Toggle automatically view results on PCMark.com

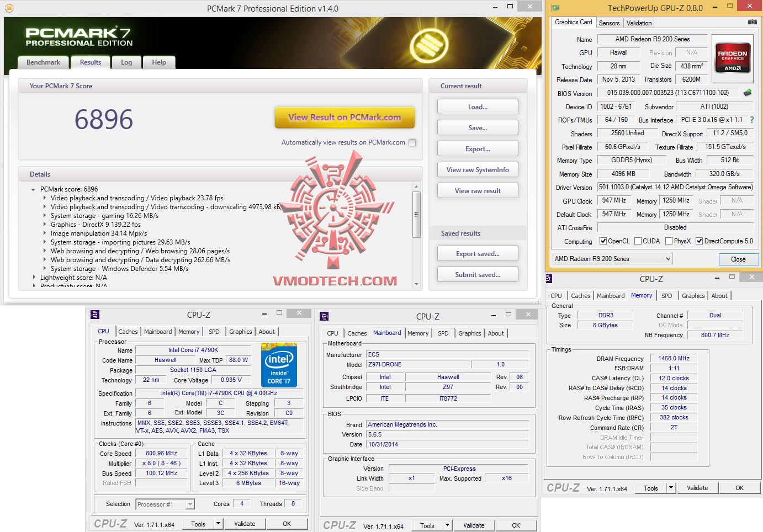point(412,142)
